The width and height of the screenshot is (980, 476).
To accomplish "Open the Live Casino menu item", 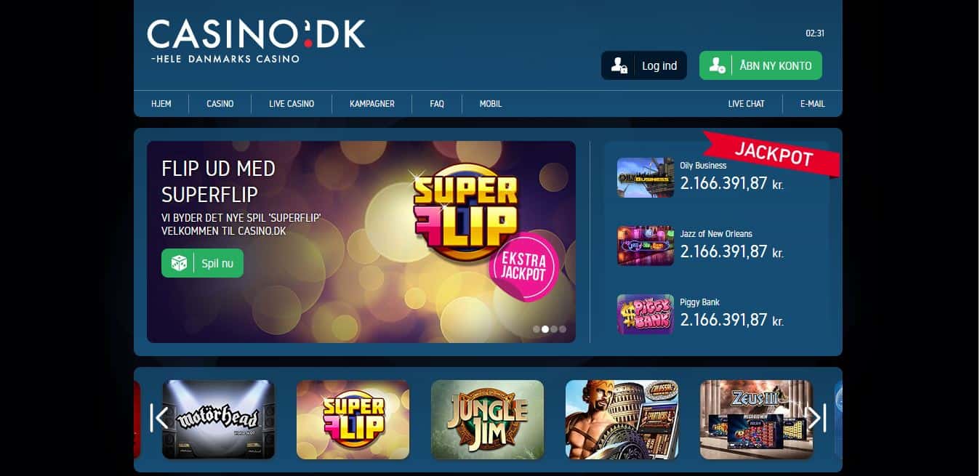I will pyautogui.click(x=292, y=104).
